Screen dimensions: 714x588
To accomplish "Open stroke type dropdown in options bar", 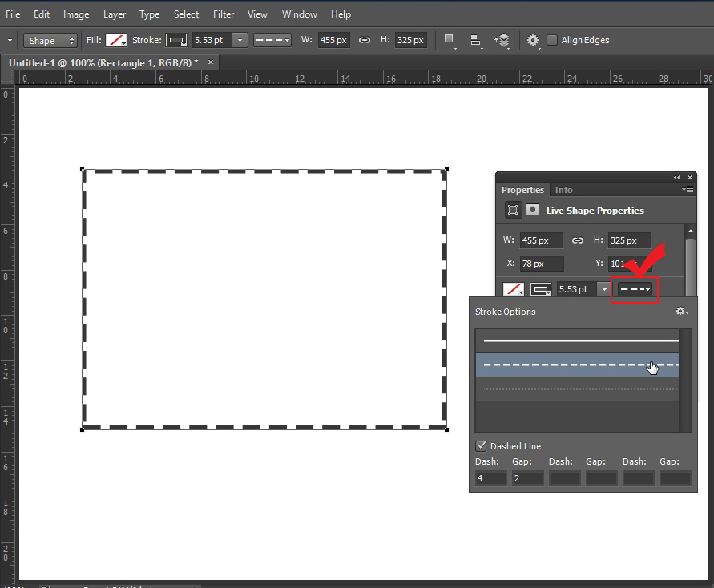I will [272, 40].
